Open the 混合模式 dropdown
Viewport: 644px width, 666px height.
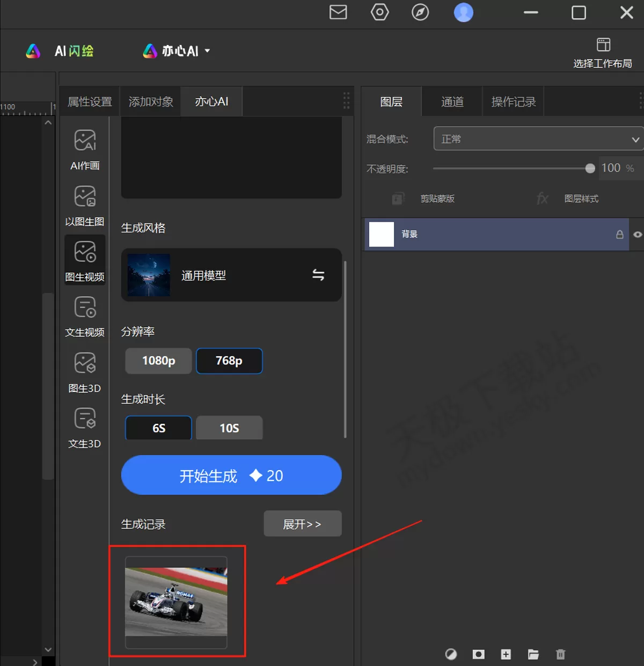pos(538,139)
